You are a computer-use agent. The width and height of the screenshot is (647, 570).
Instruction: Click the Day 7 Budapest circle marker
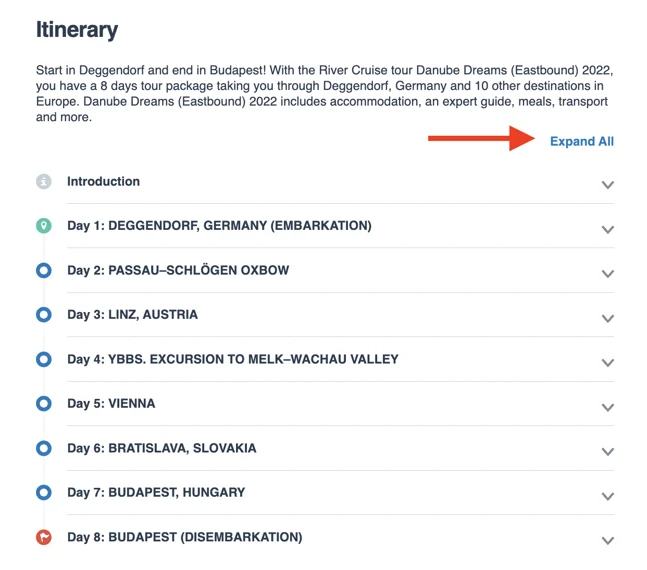(44, 492)
